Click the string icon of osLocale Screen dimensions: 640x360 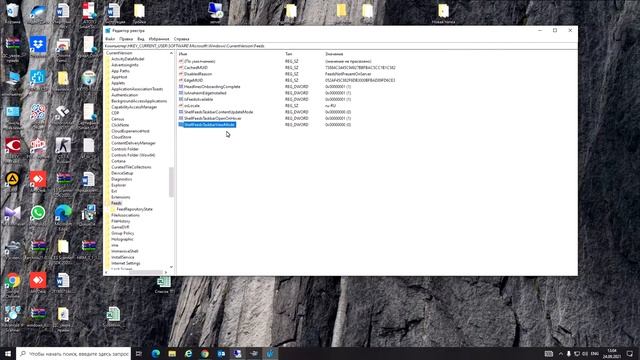[x=181, y=106]
